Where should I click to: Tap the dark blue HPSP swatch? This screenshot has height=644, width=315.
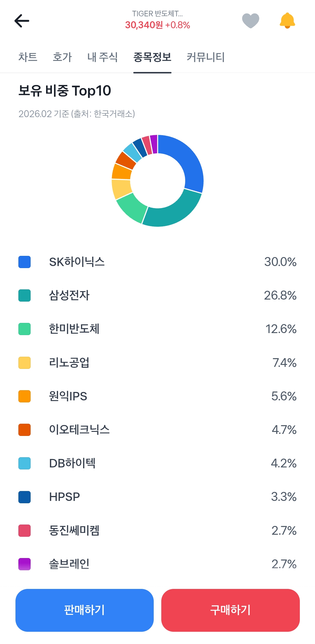tap(24, 497)
